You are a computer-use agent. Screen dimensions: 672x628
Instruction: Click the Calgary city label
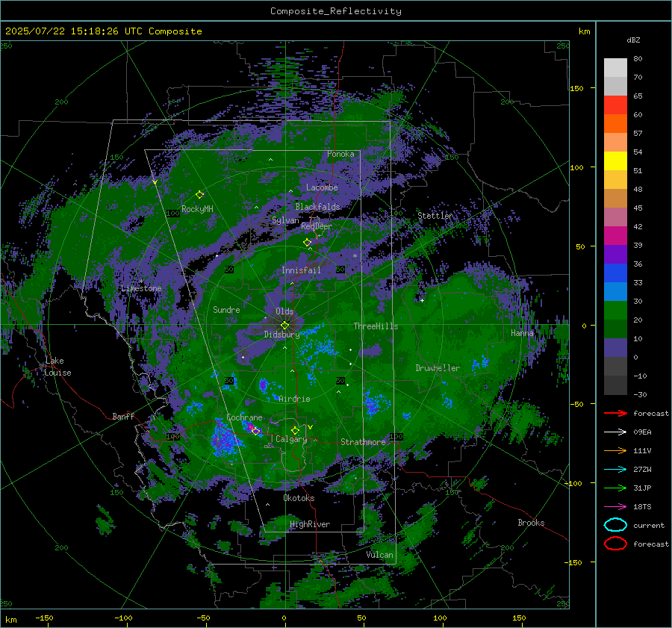point(291,439)
